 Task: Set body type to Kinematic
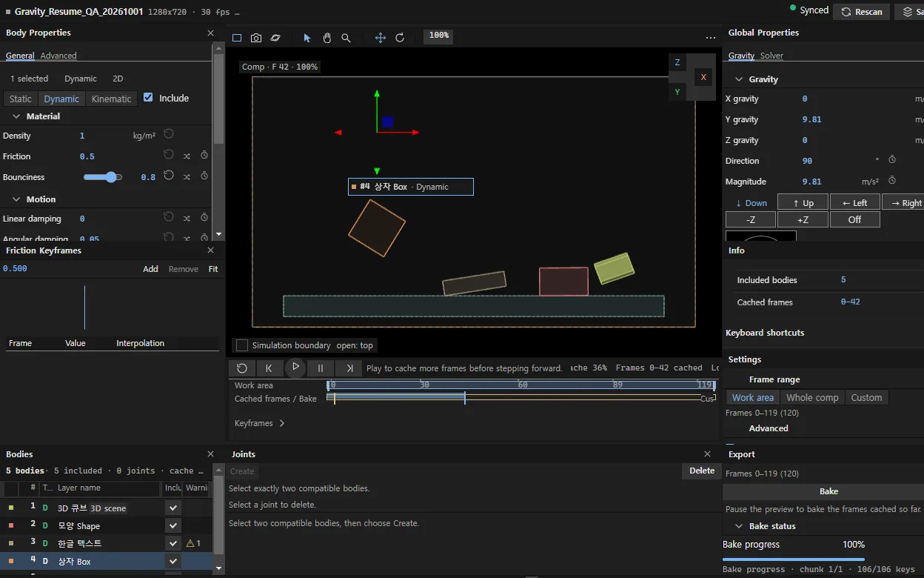[x=112, y=99]
